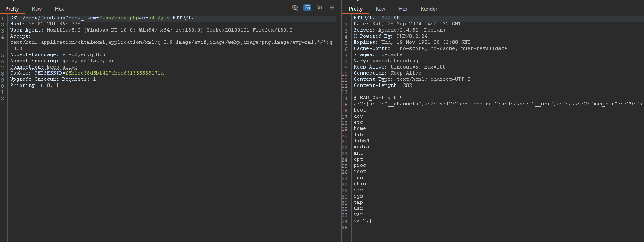The image size is (644, 242).
Task: Click the lib64 directory entry
Action: (x=361, y=141)
